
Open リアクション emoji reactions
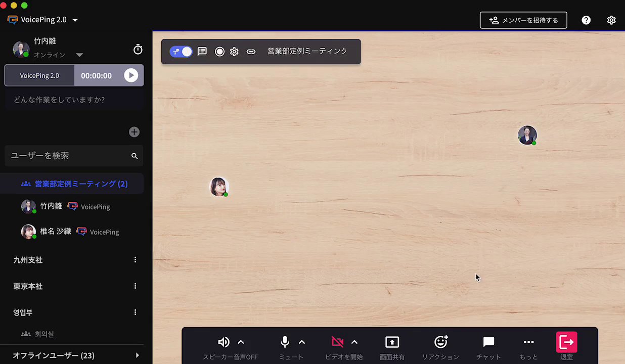441,342
